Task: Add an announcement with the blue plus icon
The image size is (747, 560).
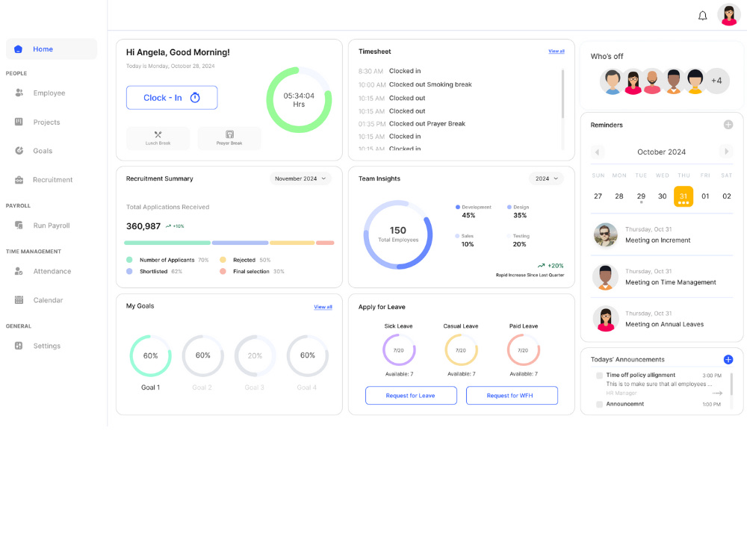Action: tap(728, 360)
